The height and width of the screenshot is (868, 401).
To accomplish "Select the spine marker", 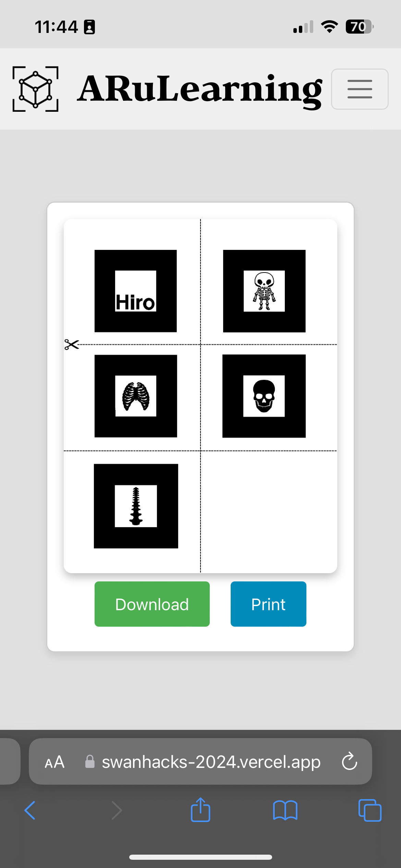I will (x=136, y=506).
